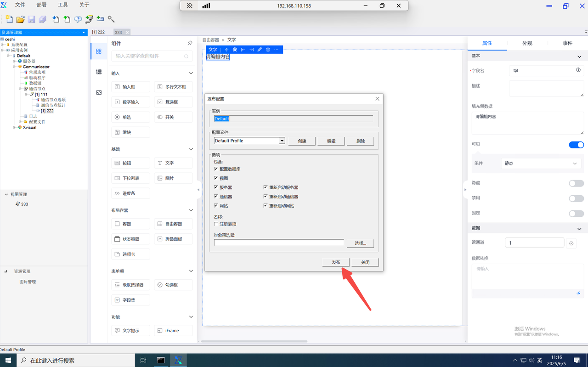Image resolution: width=588 pixels, height=367 pixels.
Task: Click the trash icon on 文字 toolbar
Action: tap(268, 50)
